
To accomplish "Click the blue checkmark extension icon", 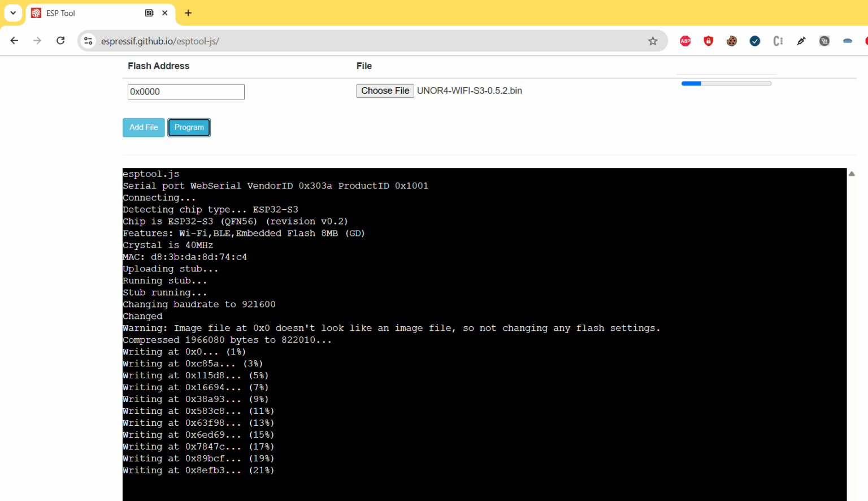I will 755,41.
